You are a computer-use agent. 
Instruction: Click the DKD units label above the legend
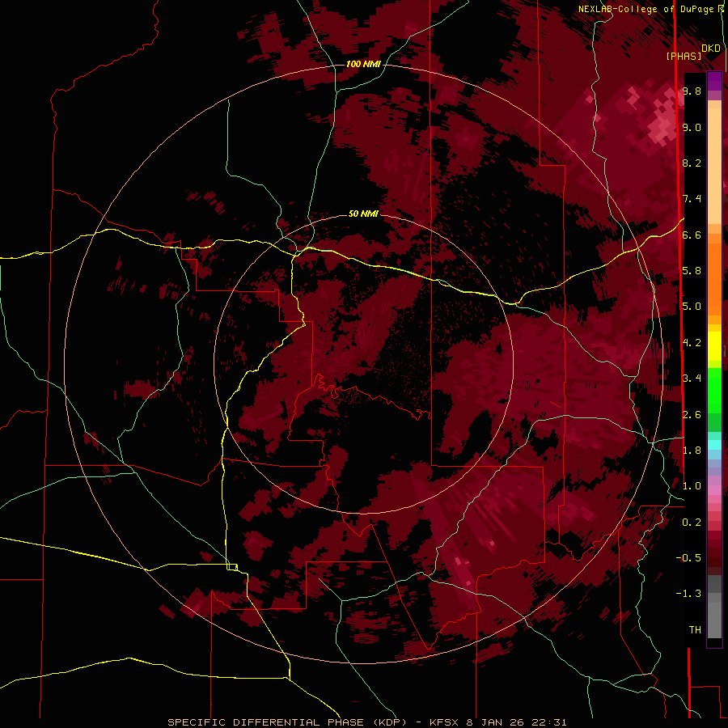coord(711,49)
